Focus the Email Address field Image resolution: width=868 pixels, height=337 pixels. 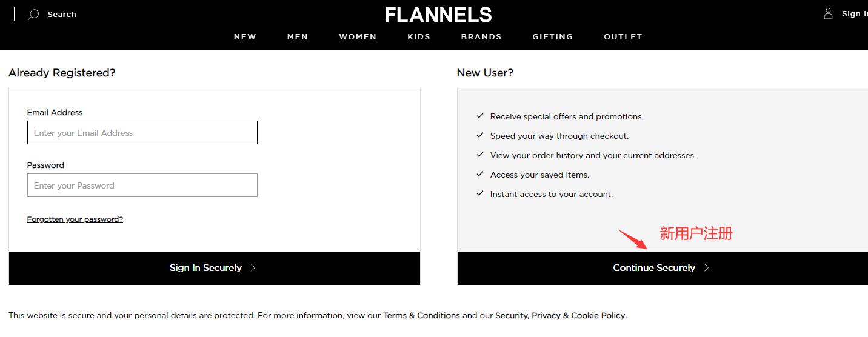[142, 133]
